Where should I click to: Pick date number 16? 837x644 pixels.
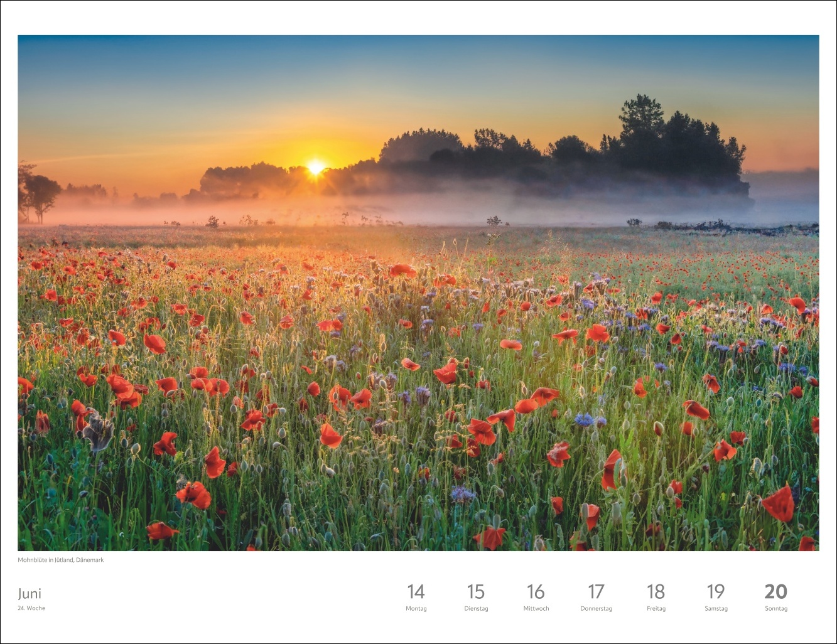536,592
